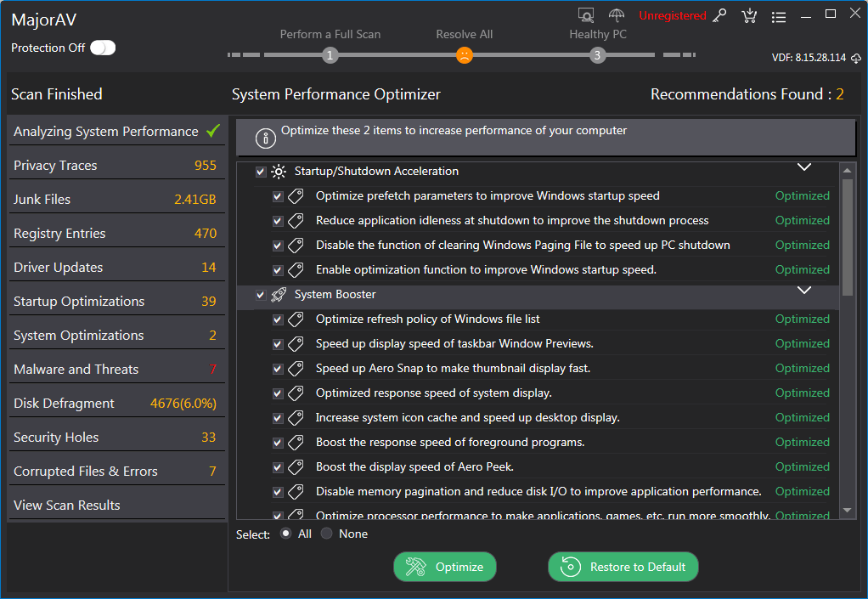
Task: Open the hamburger list menu icon
Action: (x=779, y=17)
